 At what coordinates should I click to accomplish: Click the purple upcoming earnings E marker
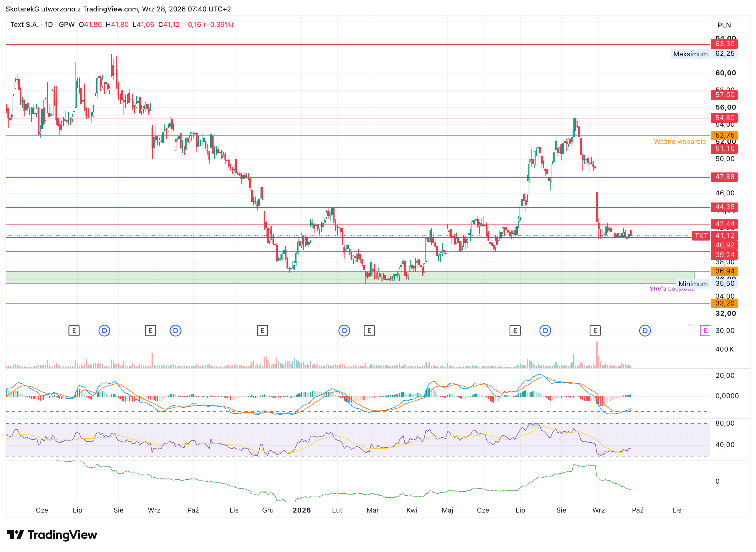pyautogui.click(x=705, y=331)
